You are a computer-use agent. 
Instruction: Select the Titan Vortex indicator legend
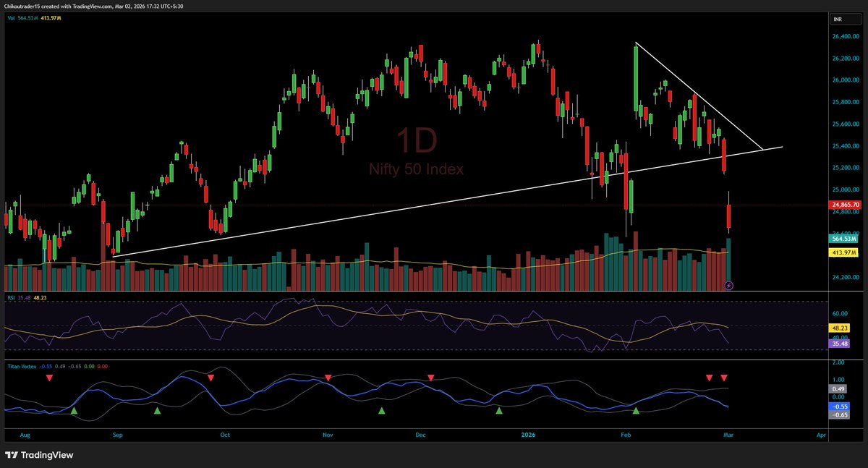(56, 366)
